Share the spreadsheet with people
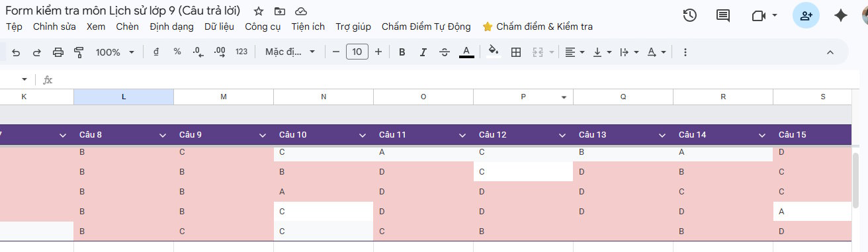This screenshot has height=252, width=868. [x=806, y=15]
